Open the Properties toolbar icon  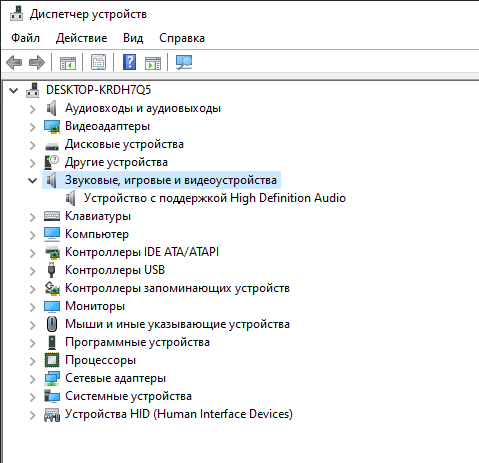click(99, 62)
